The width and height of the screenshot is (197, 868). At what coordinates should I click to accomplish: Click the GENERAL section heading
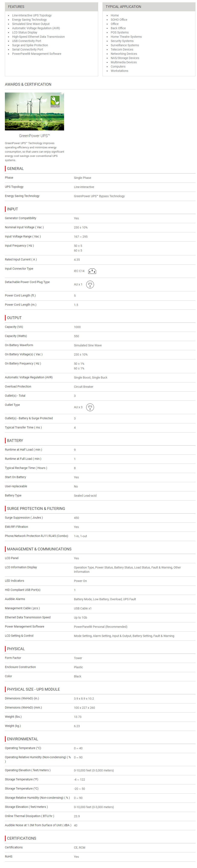click(x=15, y=169)
